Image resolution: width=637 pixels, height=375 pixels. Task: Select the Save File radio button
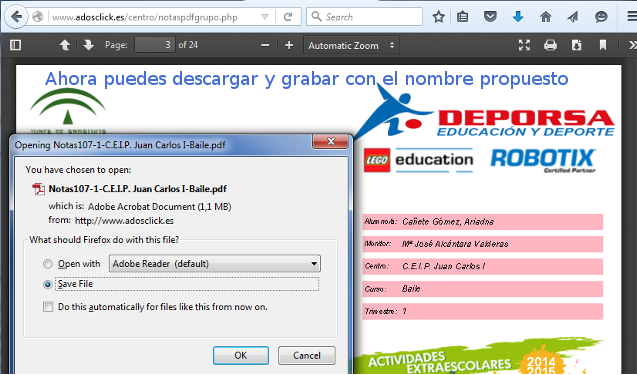[x=48, y=284]
